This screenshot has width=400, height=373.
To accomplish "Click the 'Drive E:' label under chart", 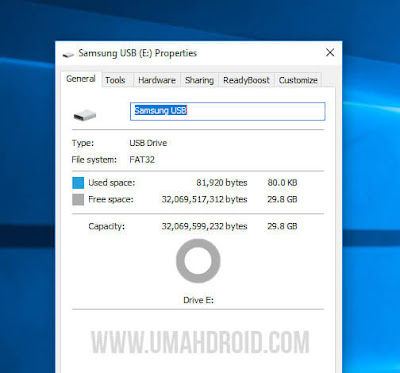I will point(198,300).
